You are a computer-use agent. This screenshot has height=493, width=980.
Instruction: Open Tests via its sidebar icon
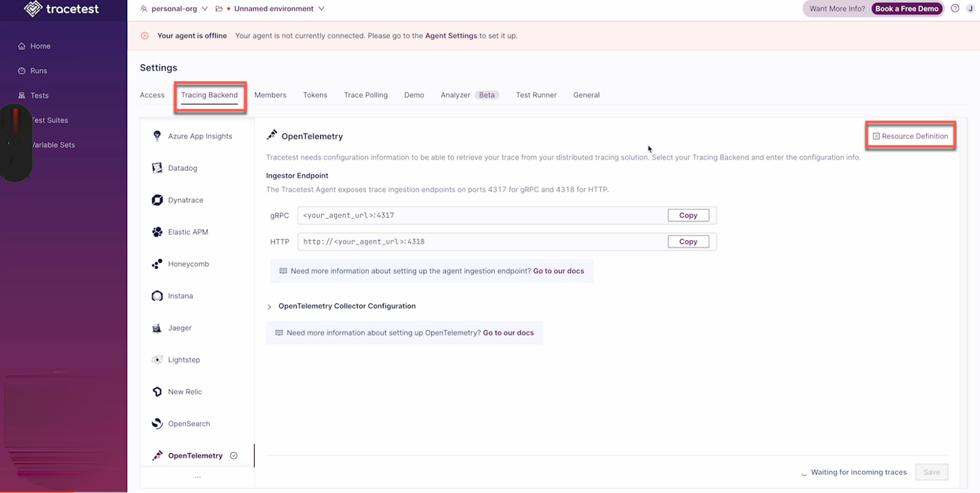(x=22, y=95)
